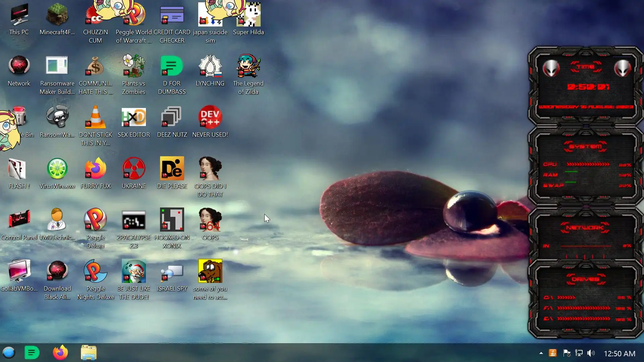This screenshot has width=644, height=362.
Task: Open the Minecraft4F desktop shortcut
Action: point(57,15)
